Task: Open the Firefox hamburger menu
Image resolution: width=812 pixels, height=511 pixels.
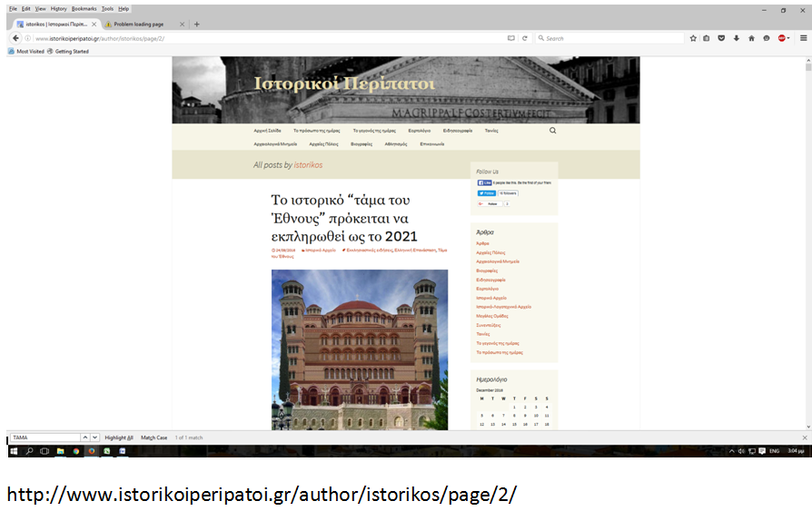Action: click(803, 38)
